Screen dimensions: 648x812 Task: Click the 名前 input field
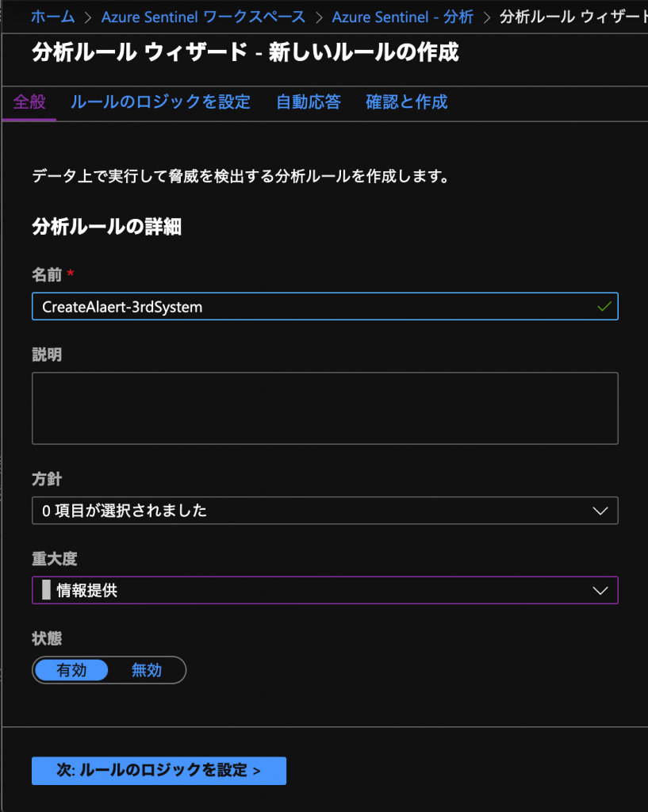(x=324, y=307)
